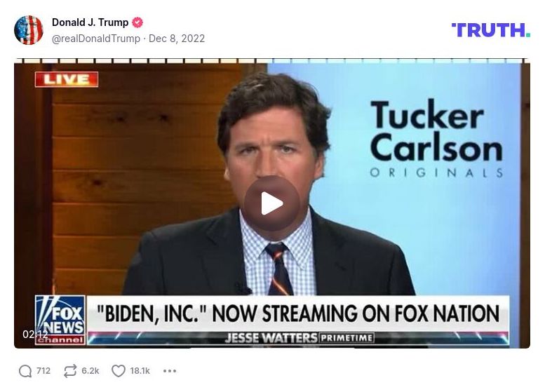
Task: Click the 6.2k ReTruth count
Action: pyautogui.click(x=90, y=371)
